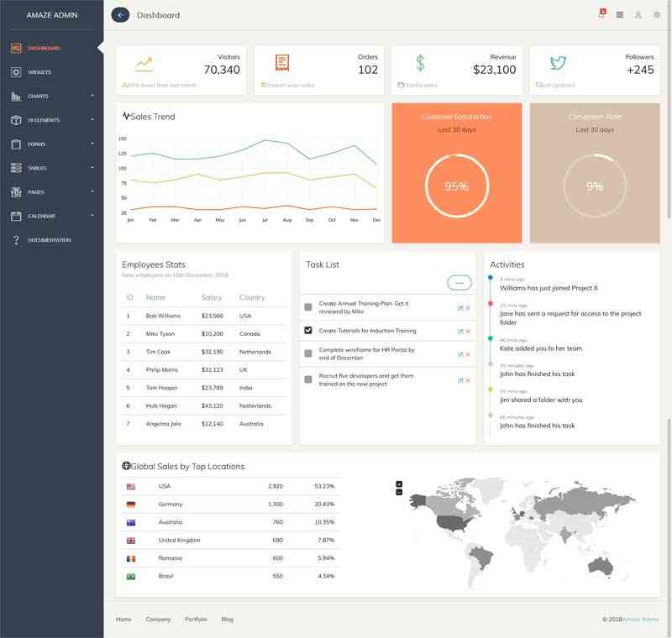Expand the Pages sidebar submenu arrow

92,191
